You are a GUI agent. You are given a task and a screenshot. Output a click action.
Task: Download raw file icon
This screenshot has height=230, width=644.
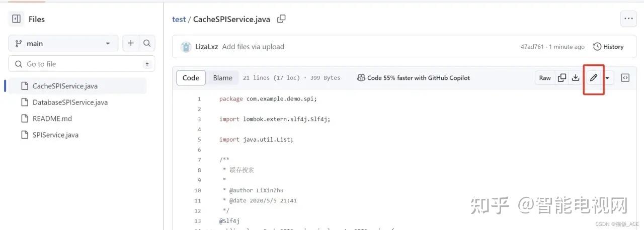click(x=576, y=78)
